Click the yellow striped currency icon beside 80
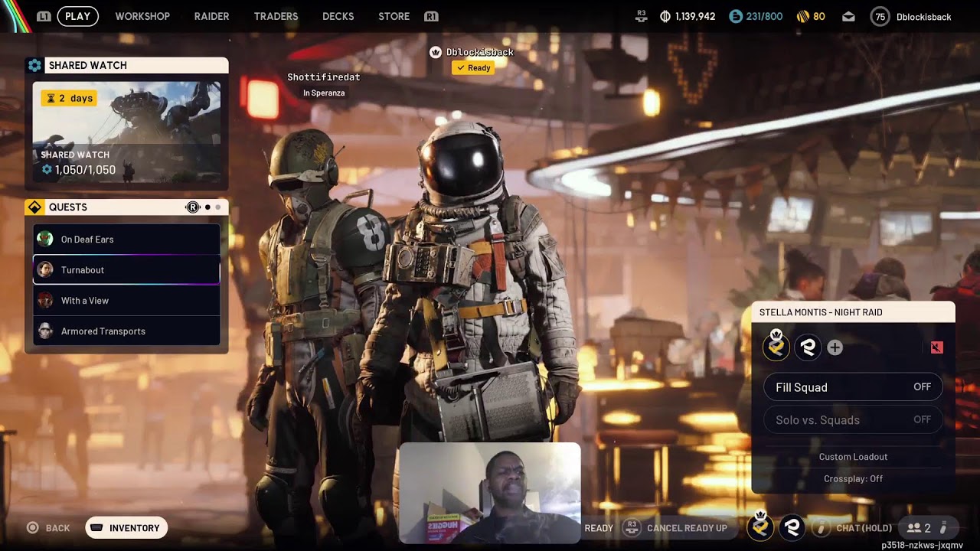 (x=803, y=16)
